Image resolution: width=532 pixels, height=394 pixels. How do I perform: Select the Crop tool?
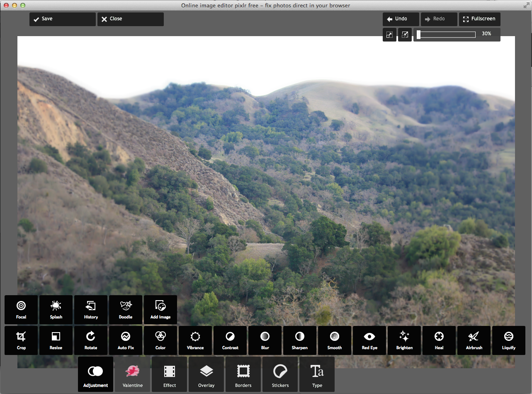[x=21, y=340]
